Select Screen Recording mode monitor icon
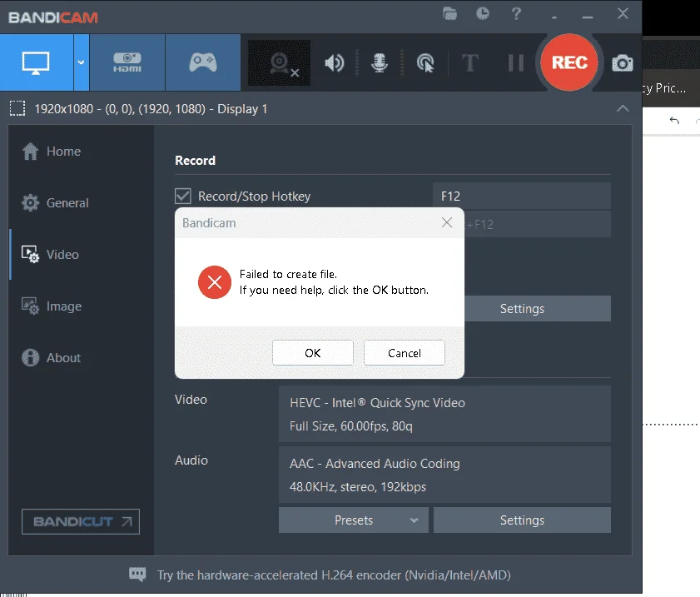The width and height of the screenshot is (700, 597). click(x=36, y=62)
